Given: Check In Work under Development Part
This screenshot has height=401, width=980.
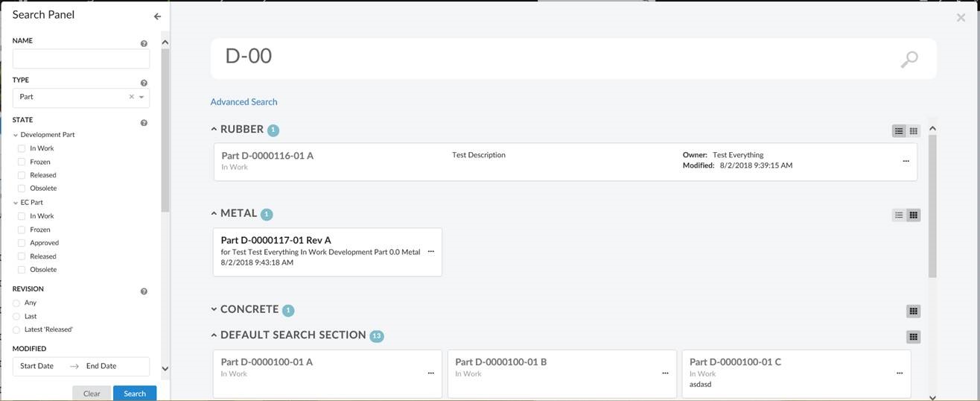Looking at the screenshot, I should pyautogui.click(x=22, y=148).
